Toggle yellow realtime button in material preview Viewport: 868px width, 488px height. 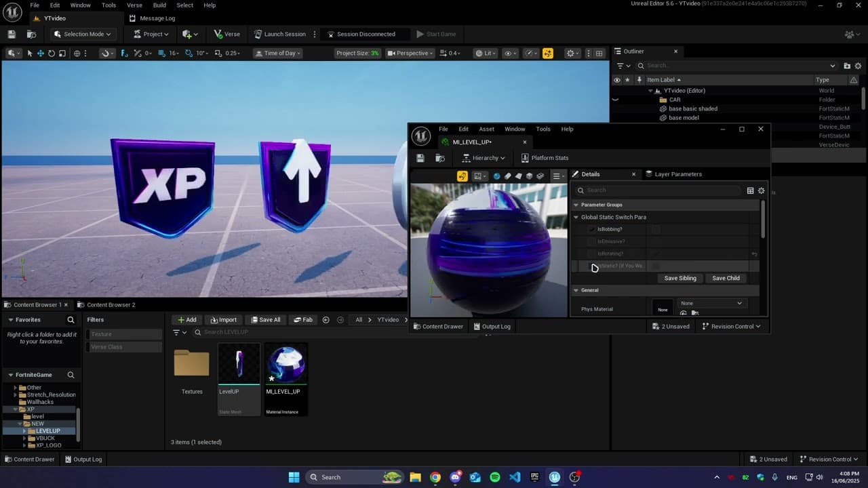click(x=462, y=176)
